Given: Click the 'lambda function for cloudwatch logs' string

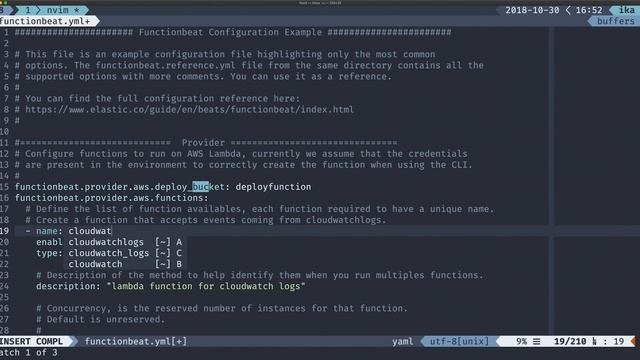Looking at the screenshot, I should [206, 286].
